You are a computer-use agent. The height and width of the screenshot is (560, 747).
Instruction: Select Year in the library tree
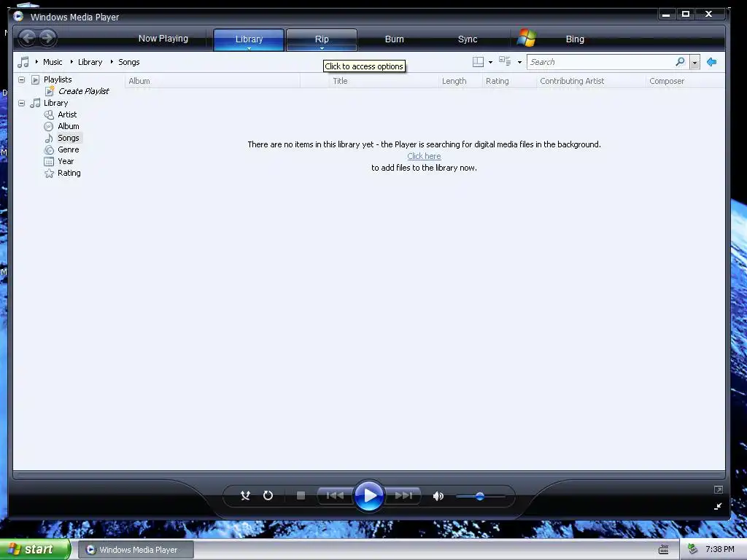pos(66,161)
